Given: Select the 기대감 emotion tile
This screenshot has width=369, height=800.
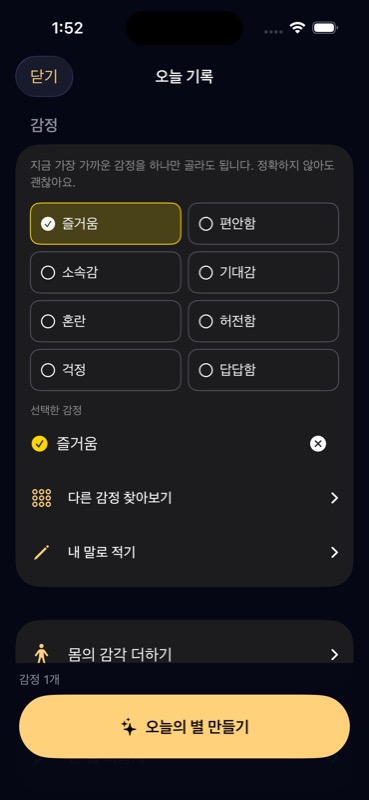Looking at the screenshot, I should click(263, 272).
